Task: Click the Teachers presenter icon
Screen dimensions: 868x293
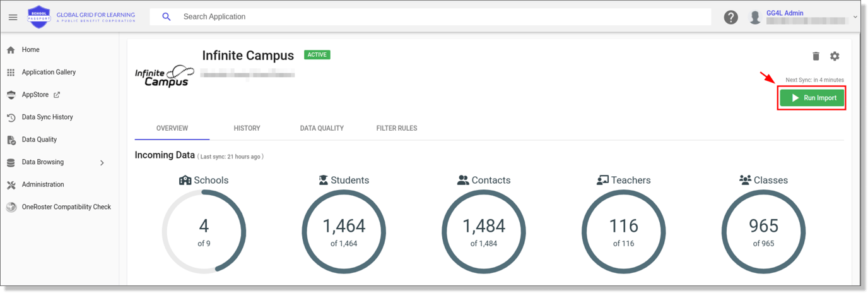Action: point(602,181)
